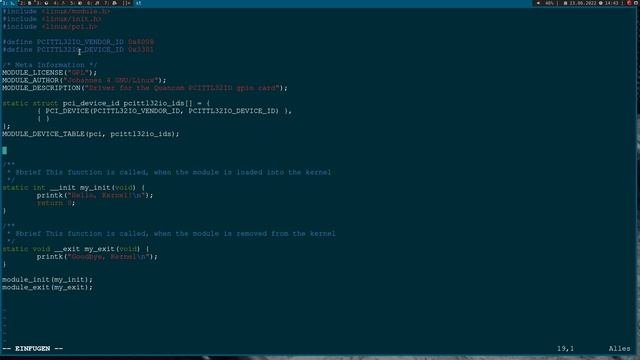Click the EINFÜGEN mode indicator

[33, 349]
